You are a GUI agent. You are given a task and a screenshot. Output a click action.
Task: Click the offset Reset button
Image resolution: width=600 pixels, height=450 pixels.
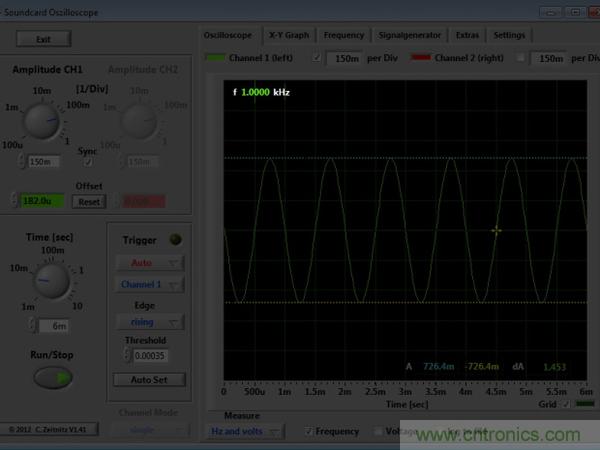pyautogui.click(x=89, y=201)
